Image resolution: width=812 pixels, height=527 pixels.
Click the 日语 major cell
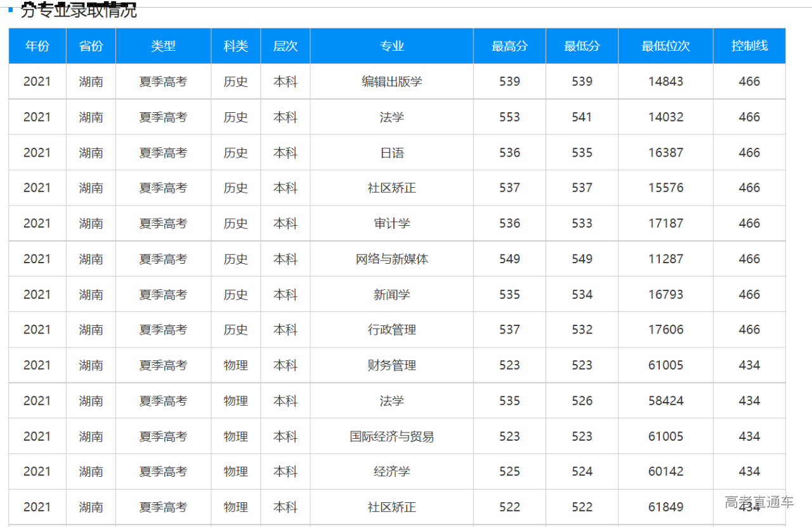pos(391,153)
